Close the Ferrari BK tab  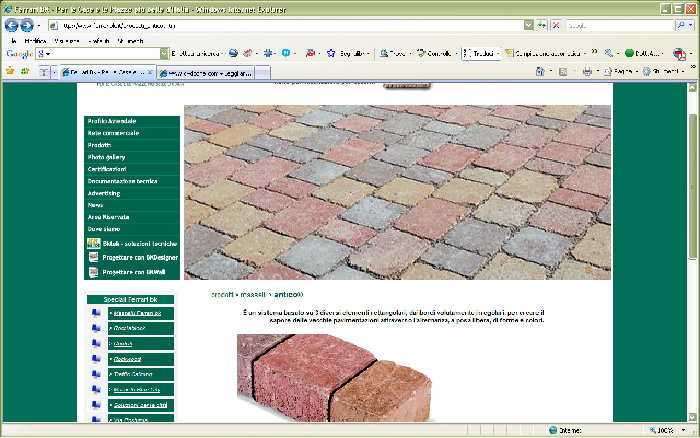pos(150,72)
